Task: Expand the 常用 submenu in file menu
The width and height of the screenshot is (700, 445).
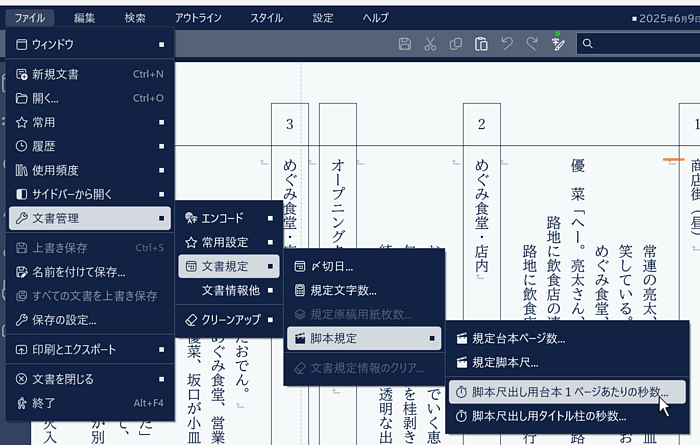Action: [x=90, y=122]
